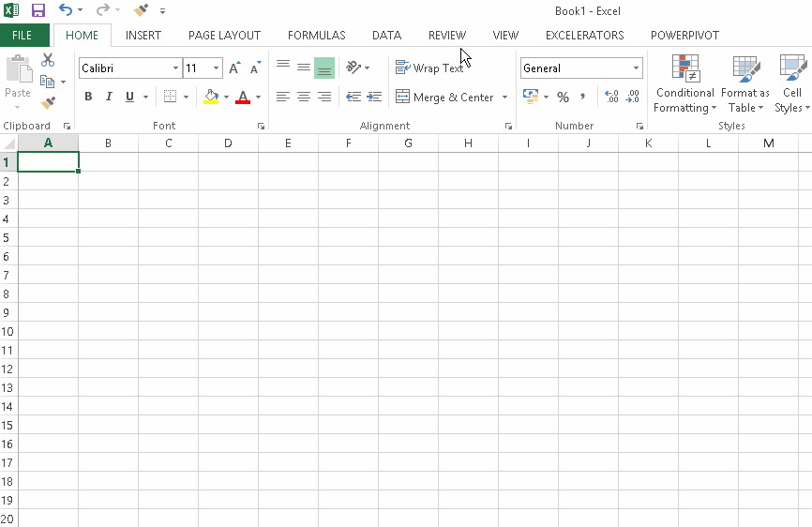Viewport: 812px width, 527px height.
Task: Toggle Wrap Text
Action: (429, 68)
